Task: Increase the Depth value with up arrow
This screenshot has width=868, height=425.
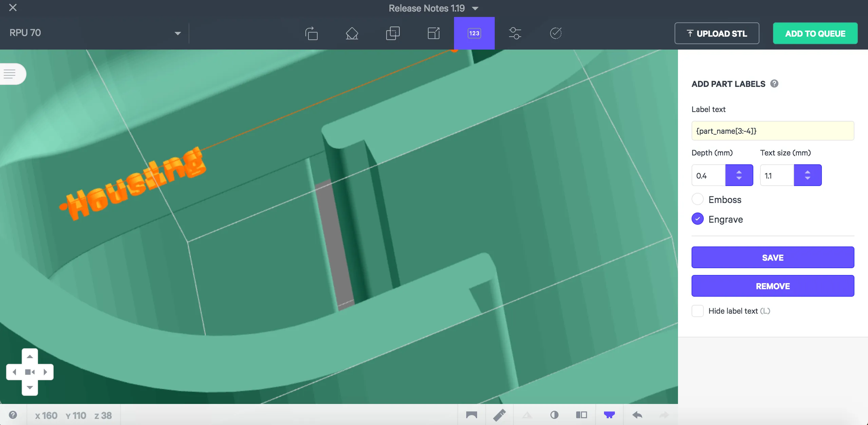Action: tap(739, 172)
